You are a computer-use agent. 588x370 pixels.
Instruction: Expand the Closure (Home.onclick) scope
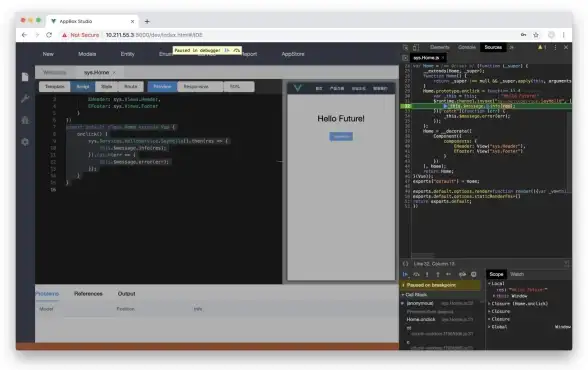(519, 304)
